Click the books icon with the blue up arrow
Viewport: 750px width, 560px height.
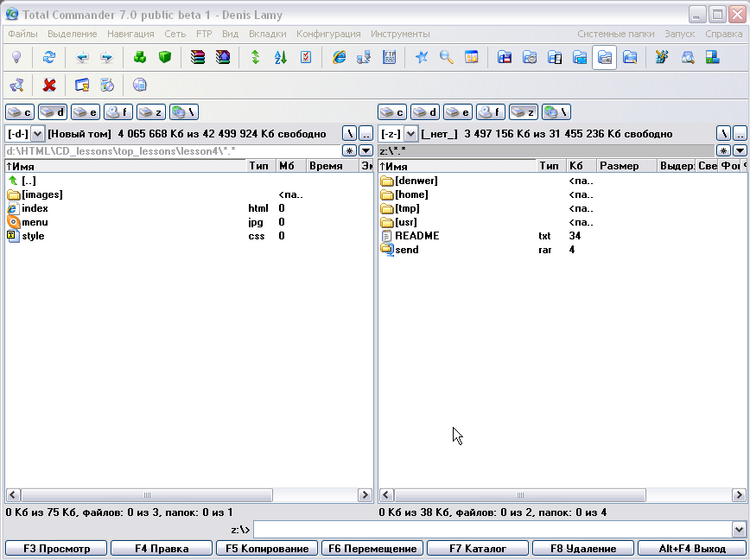pos(223,57)
